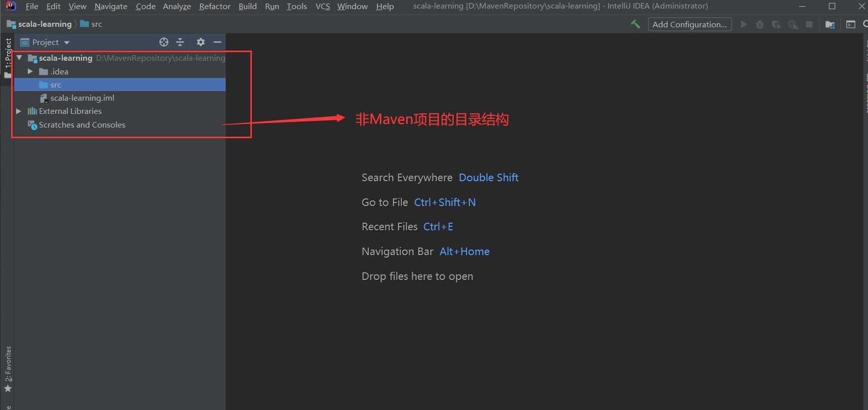Click the Ctrl+Shift+N shortcut text
The height and width of the screenshot is (410, 868).
point(445,202)
